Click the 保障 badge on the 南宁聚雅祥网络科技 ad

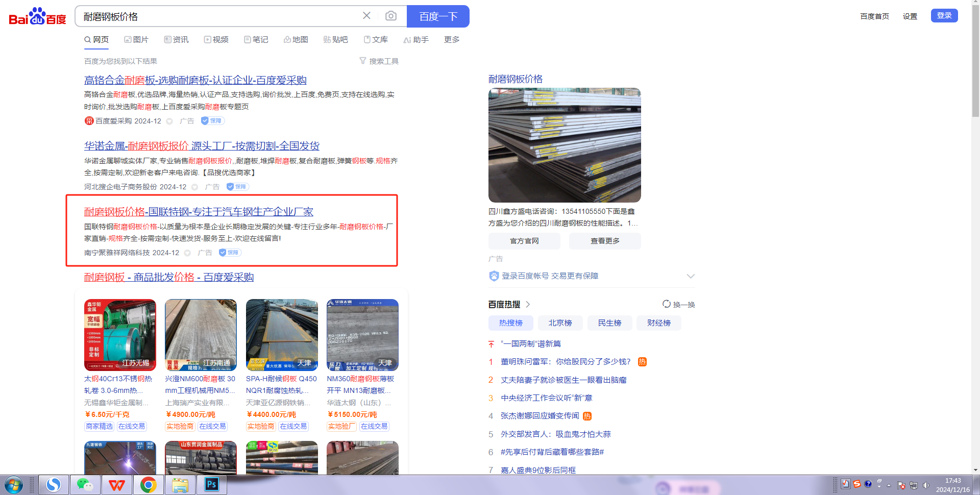point(230,253)
